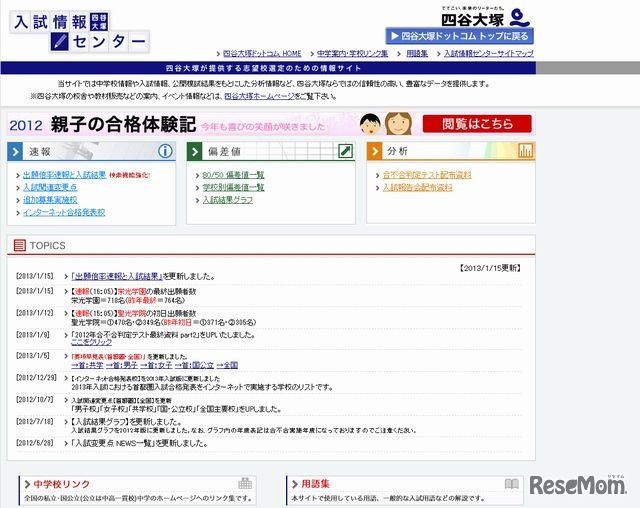Open インターネット合格発表校 link
The height and width of the screenshot is (508, 640).
coord(64,213)
